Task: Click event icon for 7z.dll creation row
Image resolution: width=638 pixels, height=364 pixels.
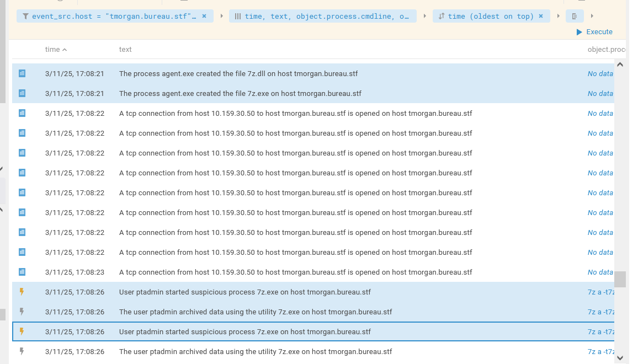Action: click(x=22, y=73)
